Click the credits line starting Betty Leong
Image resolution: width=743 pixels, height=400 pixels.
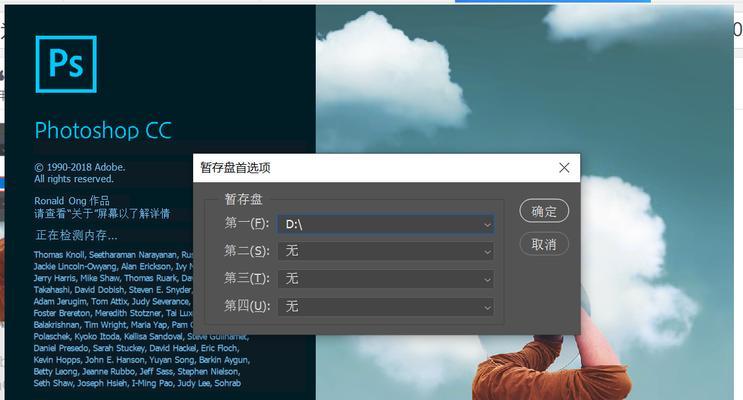[x=137, y=372]
